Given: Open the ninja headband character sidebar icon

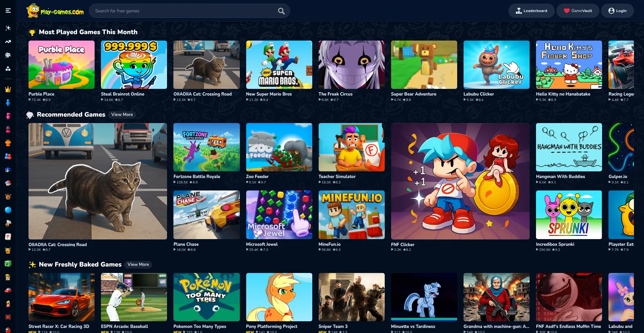Looking at the screenshot, I should coord(8,277).
